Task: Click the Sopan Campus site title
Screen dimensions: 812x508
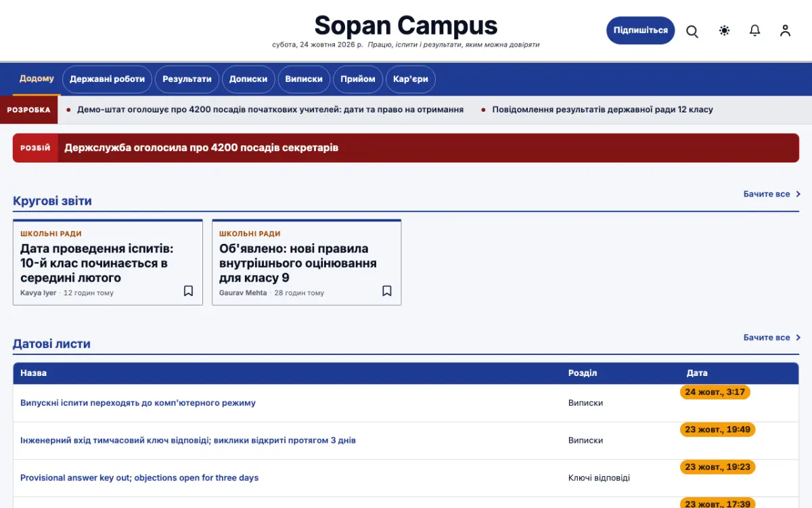Action: click(x=406, y=26)
